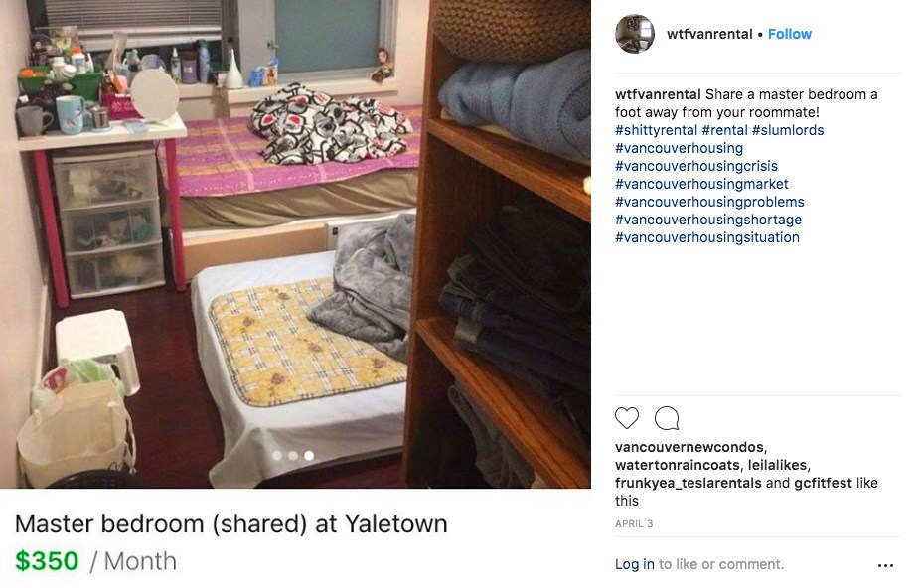Open the #vancouverhousingcrisis hashtag

point(696,166)
